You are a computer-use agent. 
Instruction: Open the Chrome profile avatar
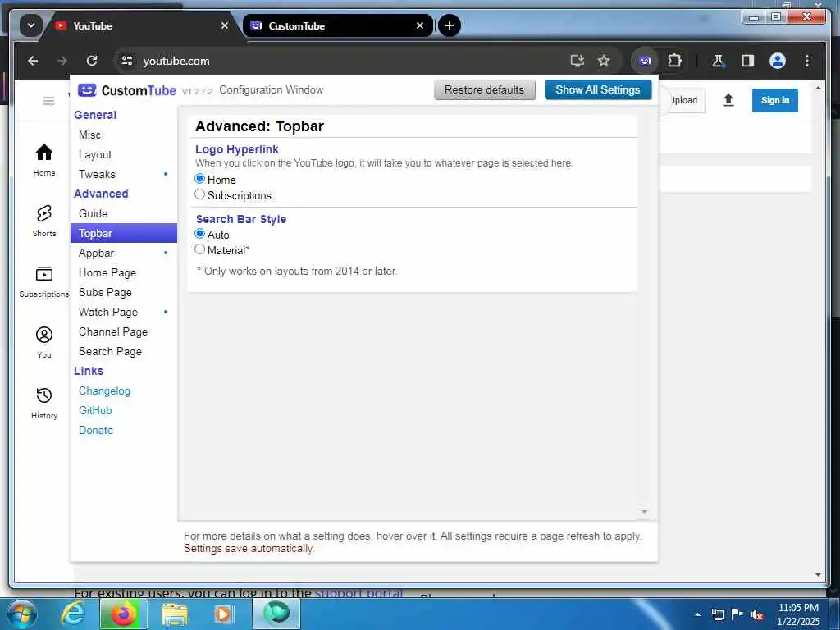(x=778, y=61)
